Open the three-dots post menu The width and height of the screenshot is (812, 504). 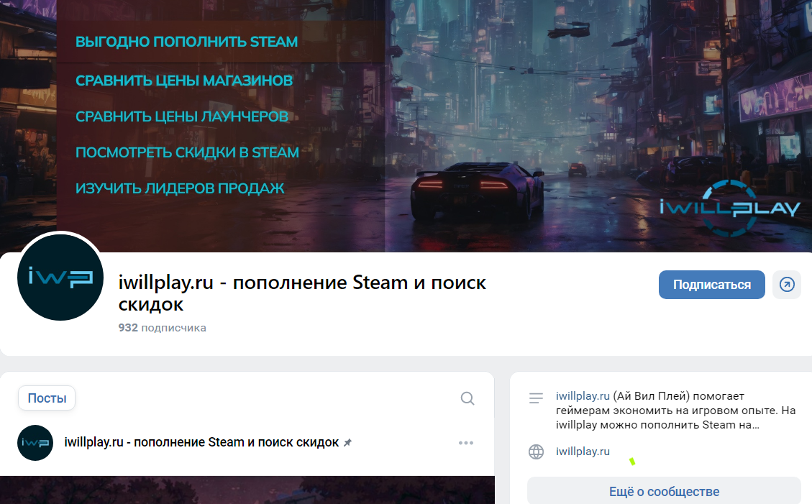coord(465,443)
